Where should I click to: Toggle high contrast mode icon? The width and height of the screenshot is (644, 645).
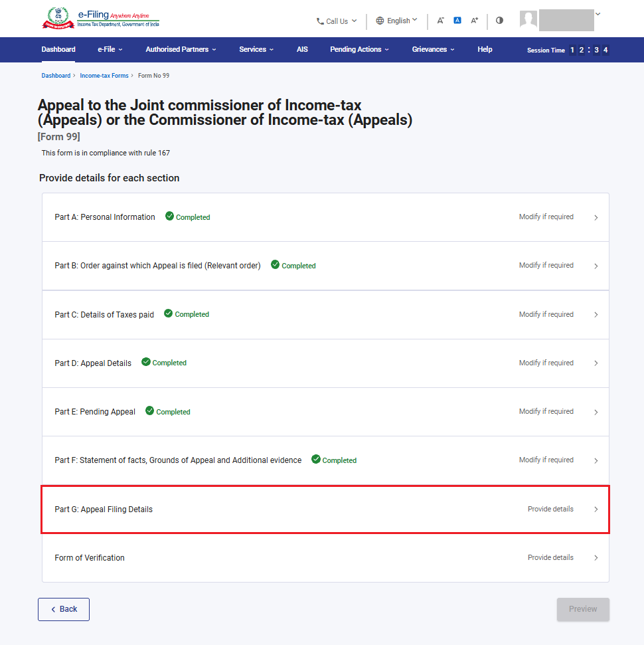click(x=499, y=21)
